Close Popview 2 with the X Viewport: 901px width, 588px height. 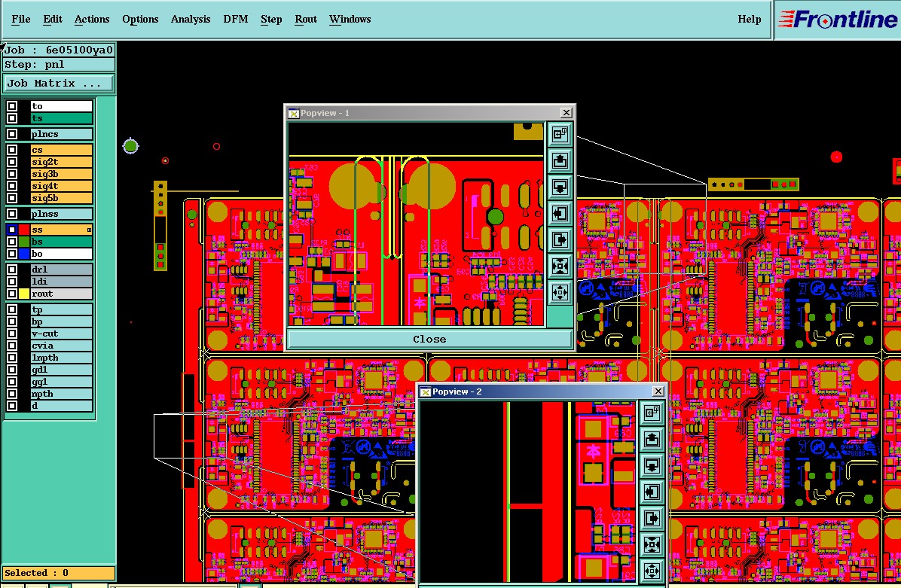pos(658,391)
